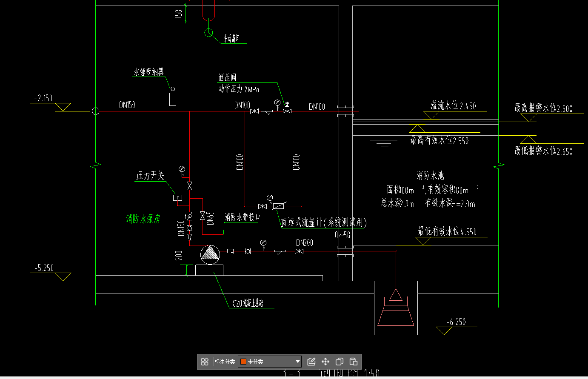Click the direct-reading flow meter symbol
The image size is (588, 379).
(x=278, y=206)
